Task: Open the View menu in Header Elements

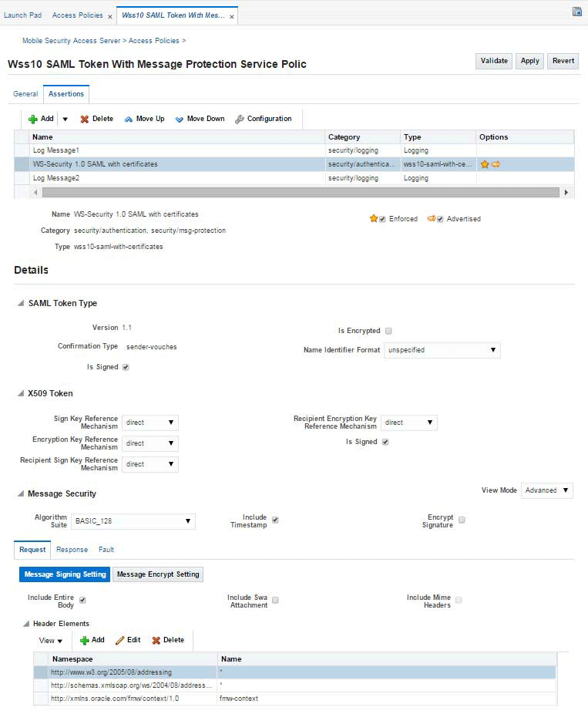Action: (51, 641)
